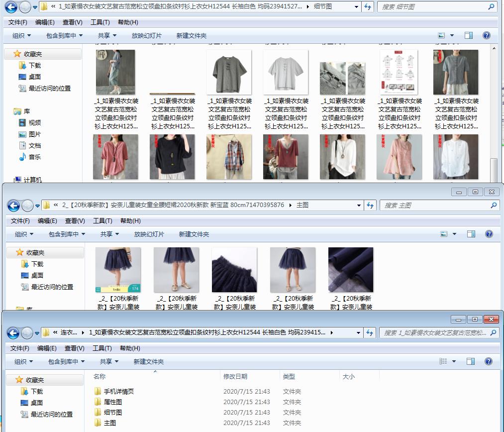Click the change-view icon in the top window toolbar
Image resolution: width=504 pixels, height=432 pixels.
[x=440, y=35]
